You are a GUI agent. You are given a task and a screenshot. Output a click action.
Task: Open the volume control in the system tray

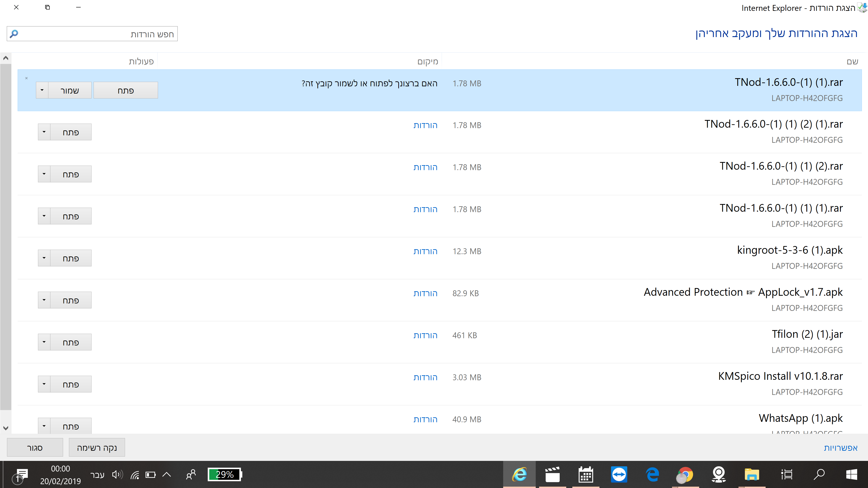click(x=117, y=474)
